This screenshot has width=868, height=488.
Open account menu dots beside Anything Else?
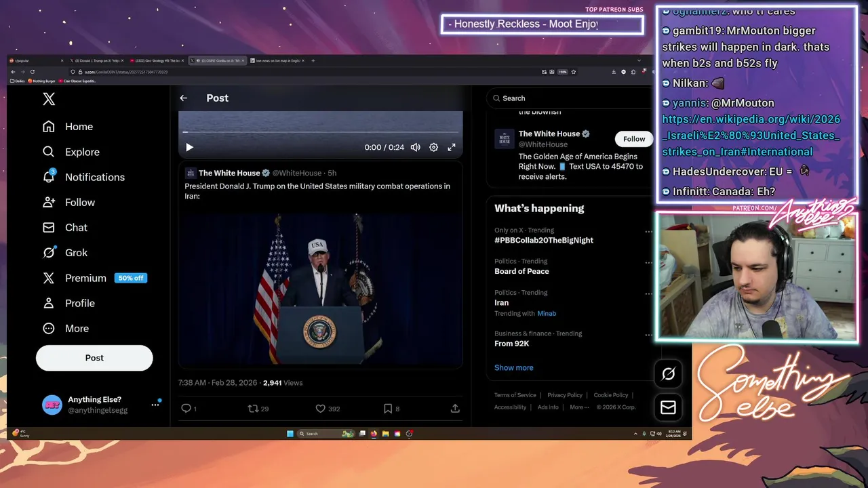point(155,405)
